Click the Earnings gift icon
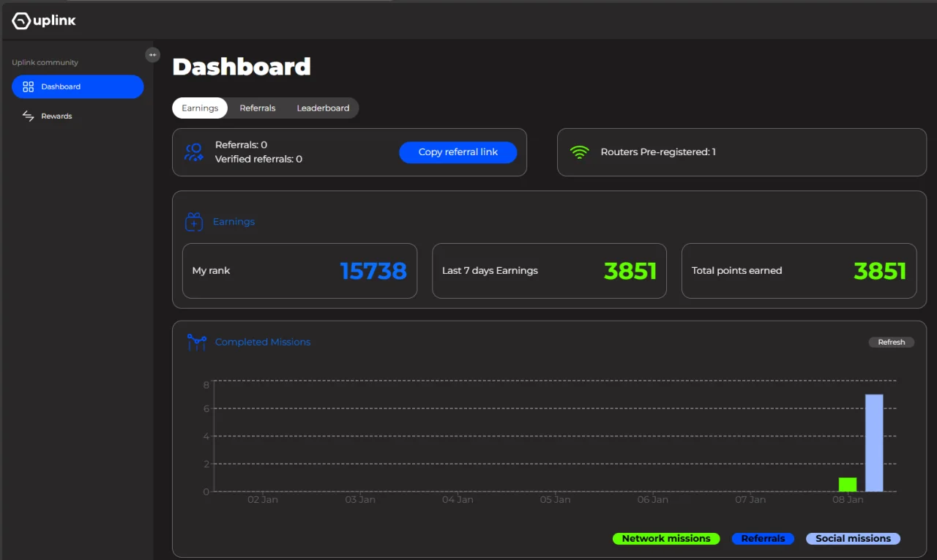Image resolution: width=937 pixels, height=560 pixels. 194,222
